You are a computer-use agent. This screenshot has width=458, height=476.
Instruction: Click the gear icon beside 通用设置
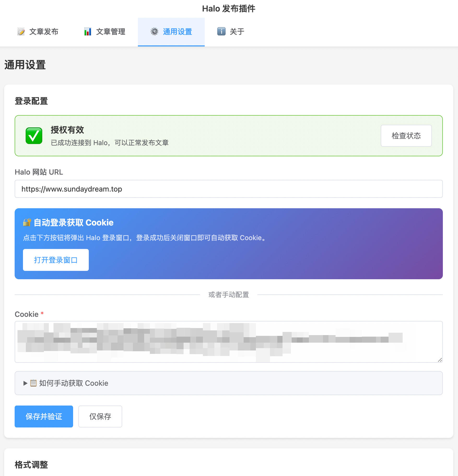(x=154, y=32)
